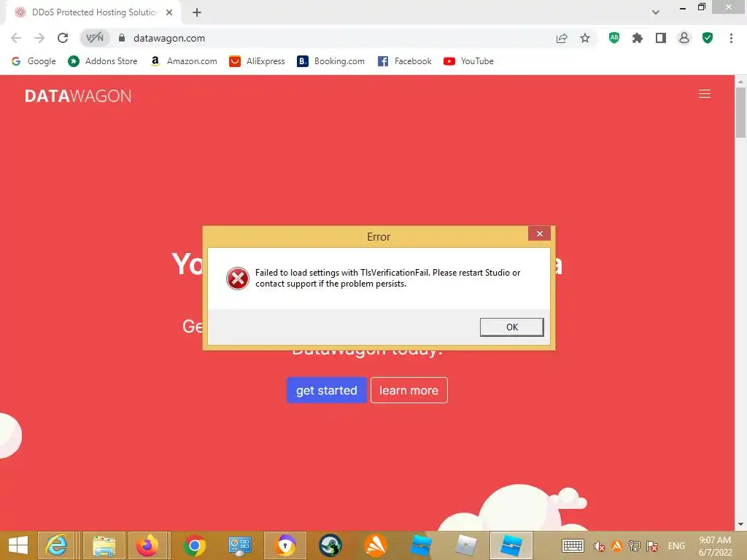
Task: Close the DDoS Protected Hosting tab
Action: [169, 12]
